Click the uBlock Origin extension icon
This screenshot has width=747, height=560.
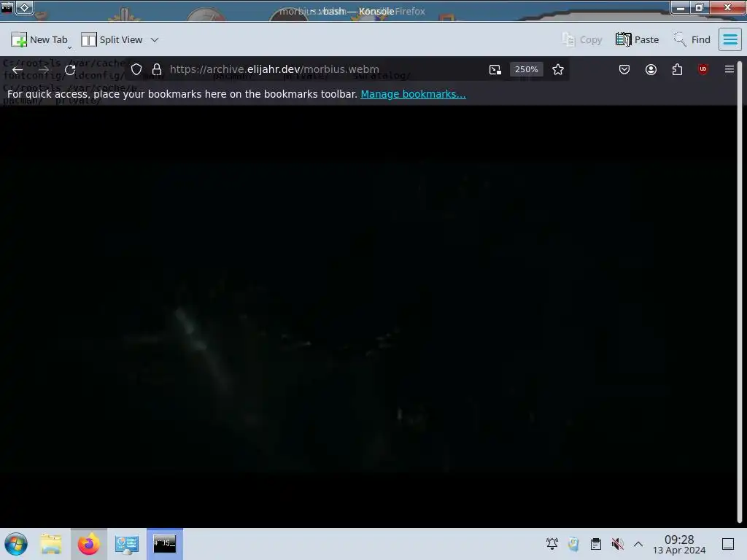pyautogui.click(x=703, y=69)
